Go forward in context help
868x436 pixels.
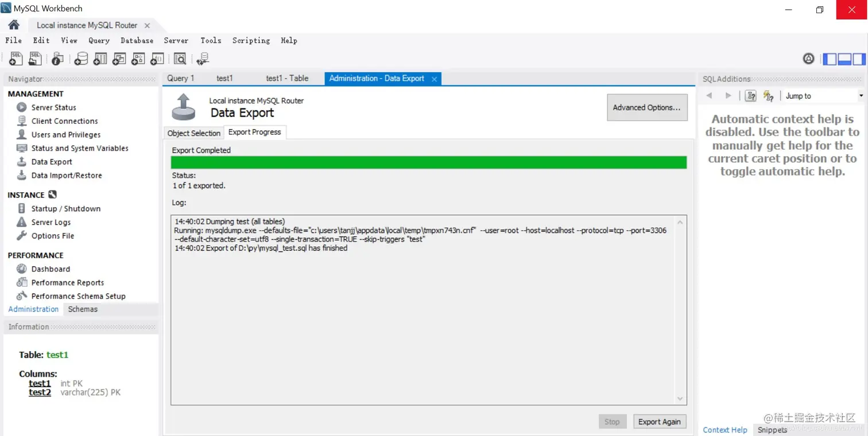[728, 96]
